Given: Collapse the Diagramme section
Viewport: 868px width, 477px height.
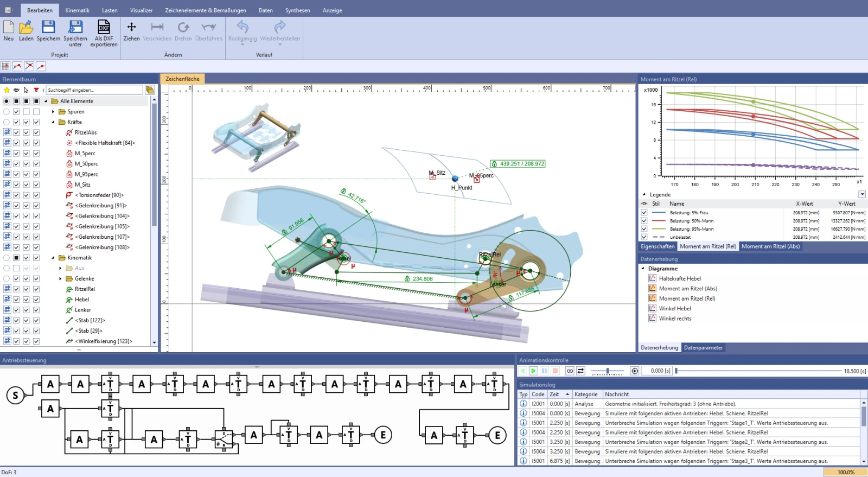Looking at the screenshot, I should coord(643,269).
